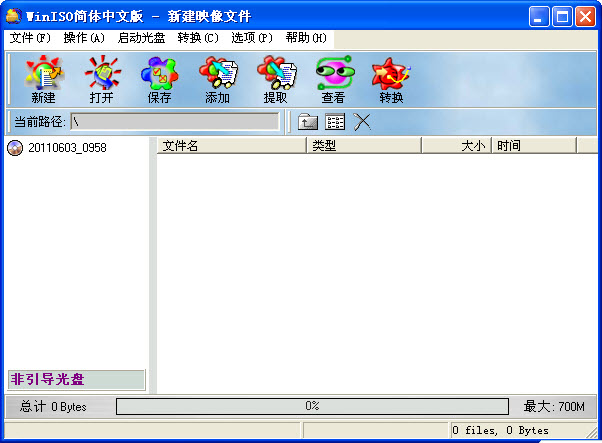Select the disc icon for 20110603_0958
The image size is (602, 443).
pyautogui.click(x=15, y=148)
